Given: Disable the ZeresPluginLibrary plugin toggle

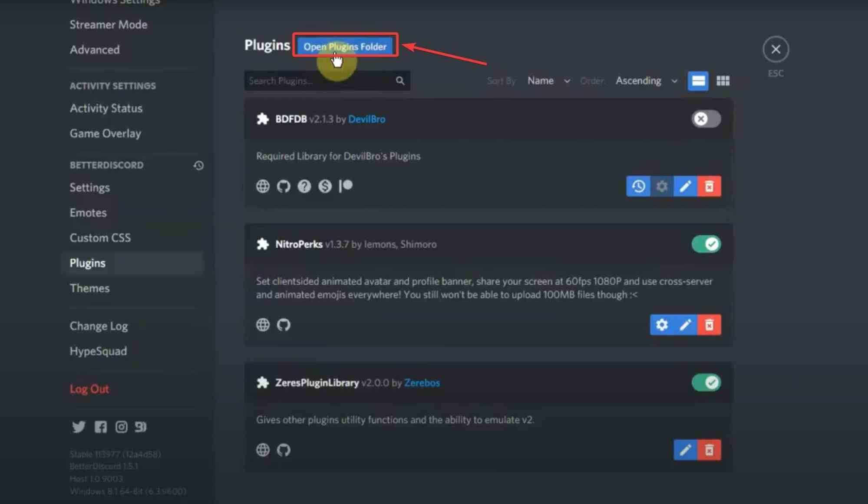Looking at the screenshot, I should pyautogui.click(x=706, y=382).
